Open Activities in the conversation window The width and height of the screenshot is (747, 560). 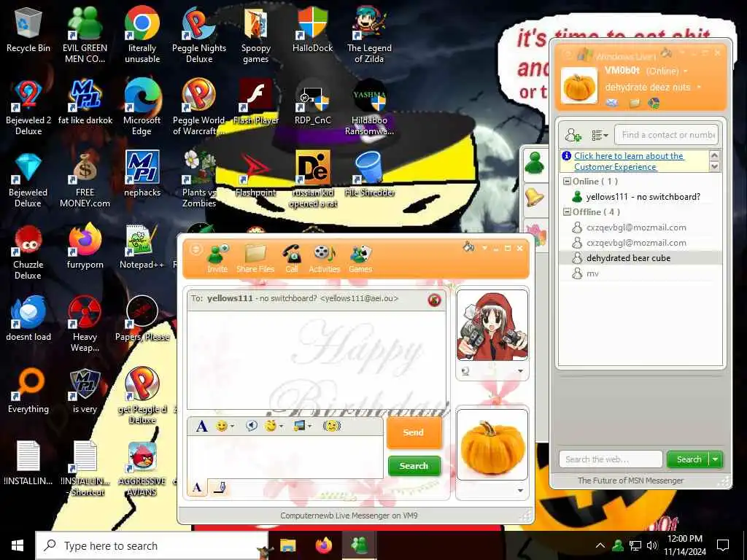click(x=324, y=259)
